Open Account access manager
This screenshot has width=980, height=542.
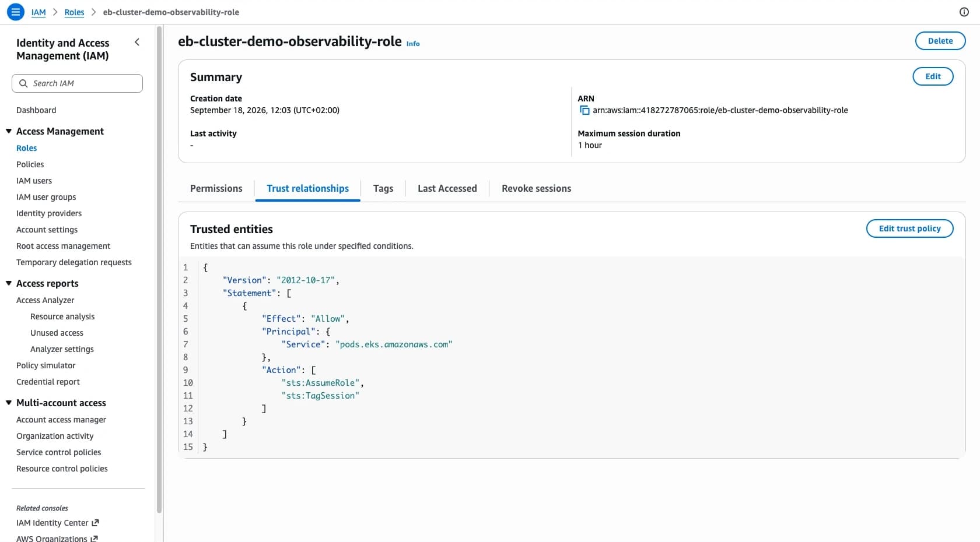(61, 420)
